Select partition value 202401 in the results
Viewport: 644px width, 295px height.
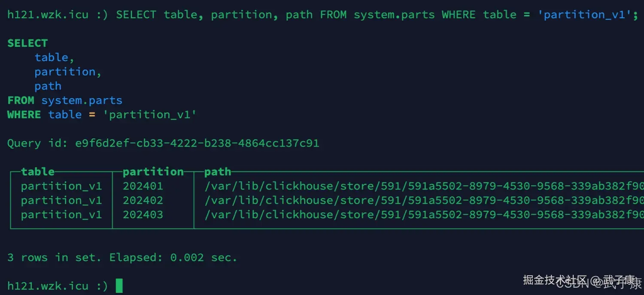click(143, 186)
